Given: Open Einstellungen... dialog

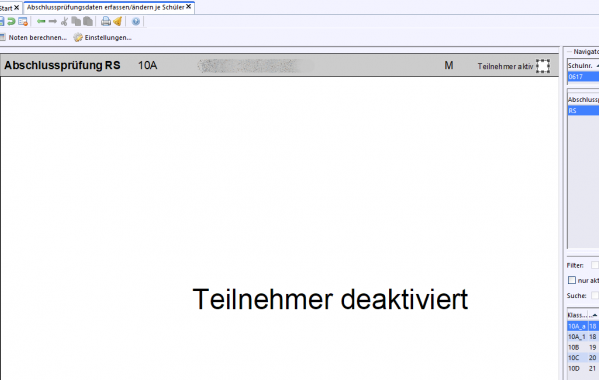Looking at the screenshot, I should click(x=108, y=37).
